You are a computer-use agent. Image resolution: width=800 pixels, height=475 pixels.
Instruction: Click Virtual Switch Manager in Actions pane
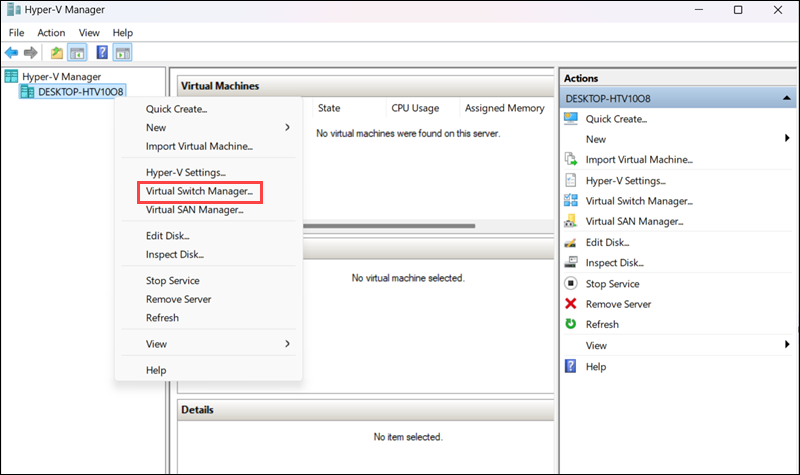coord(639,201)
